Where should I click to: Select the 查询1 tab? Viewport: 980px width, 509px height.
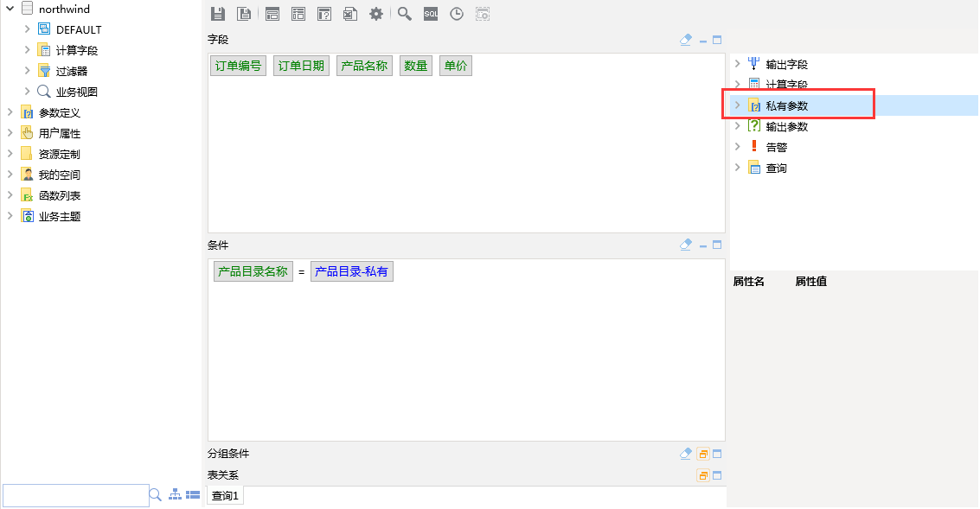(225, 496)
